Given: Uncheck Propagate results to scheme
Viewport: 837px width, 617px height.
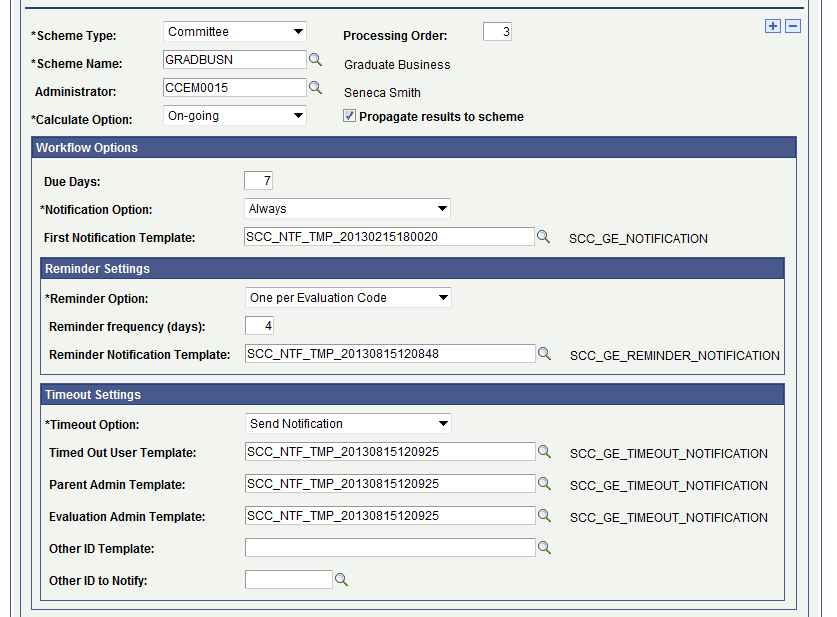Looking at the screenshot, I should (x=349, y=116).
